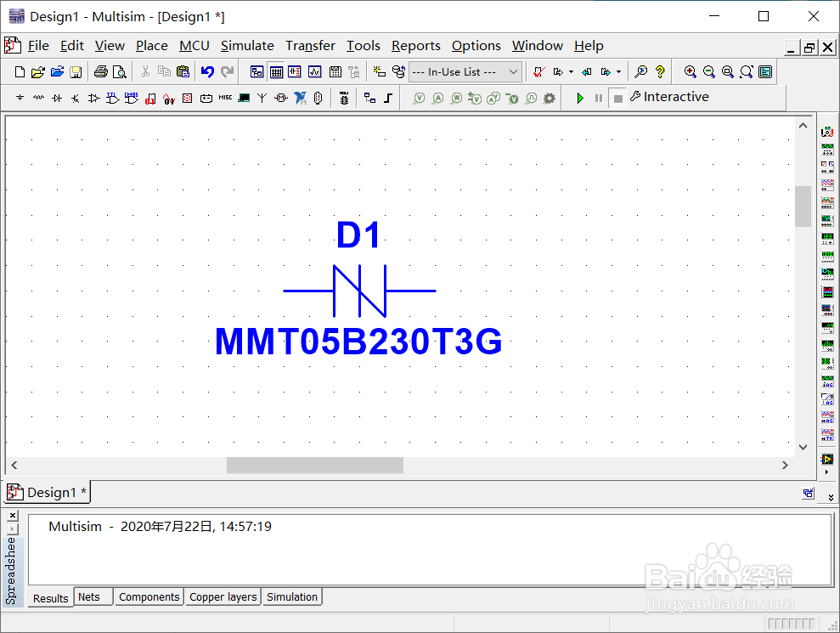Place a Power component

pyautogui.click(x=206, y=98)
